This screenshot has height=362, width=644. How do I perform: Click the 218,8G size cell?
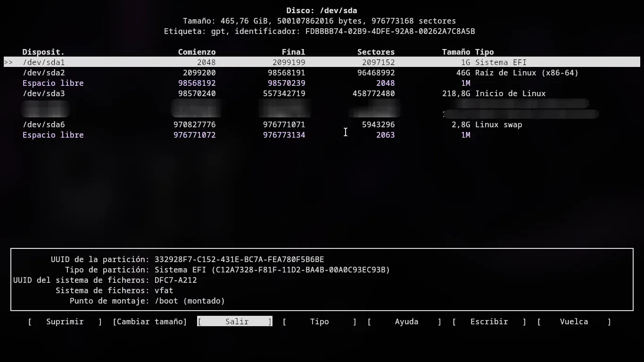pyautogui.click(x=456, y=93)
